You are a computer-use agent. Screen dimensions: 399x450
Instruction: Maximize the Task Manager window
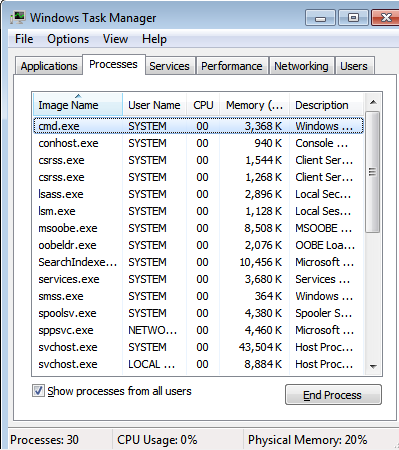(353, 18)
